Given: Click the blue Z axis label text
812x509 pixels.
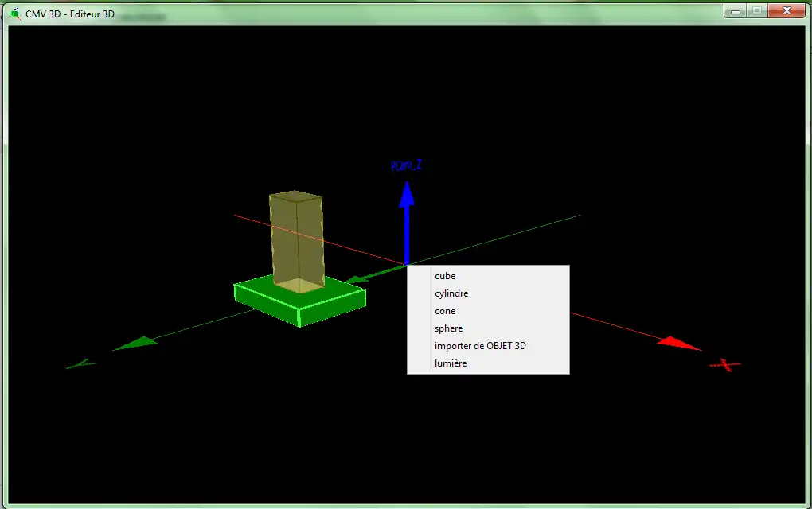Looking at the screenshot, I should pyautogui.click(x=406, y=165).
